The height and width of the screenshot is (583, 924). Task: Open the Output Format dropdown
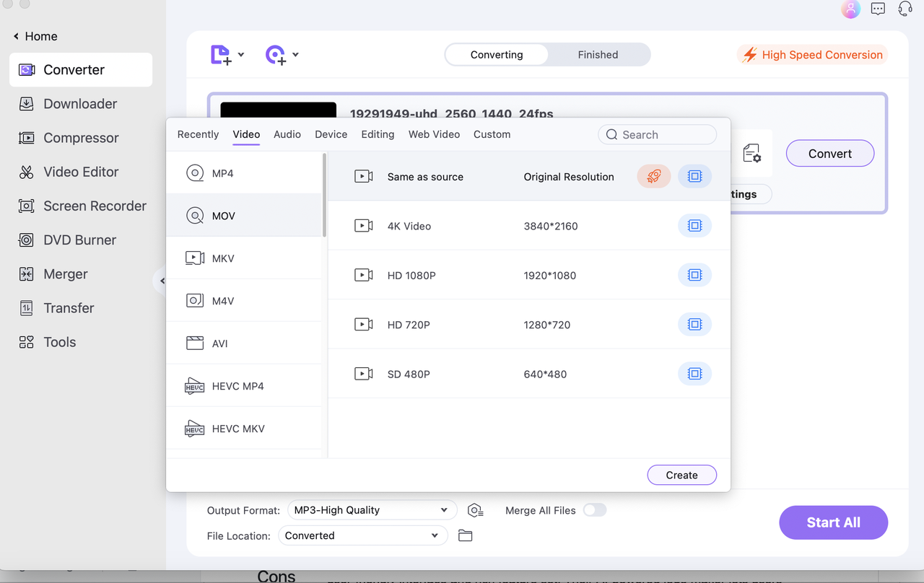(371, 509)
